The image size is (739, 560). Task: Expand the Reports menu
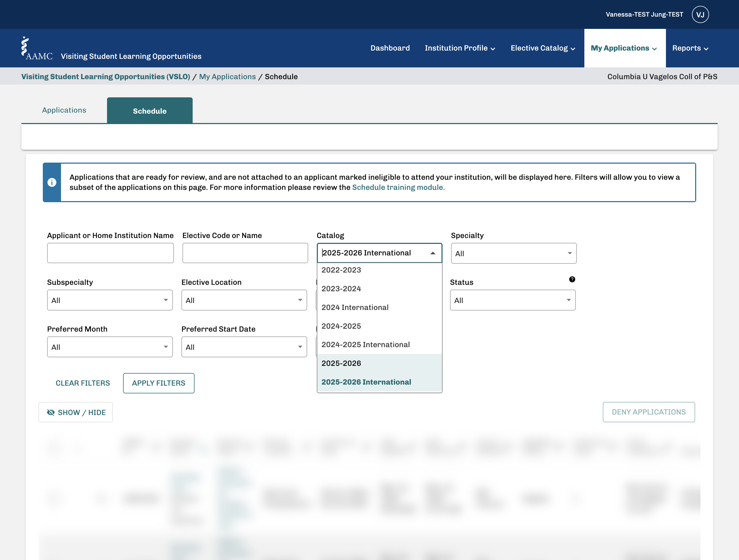coord(690,48)
